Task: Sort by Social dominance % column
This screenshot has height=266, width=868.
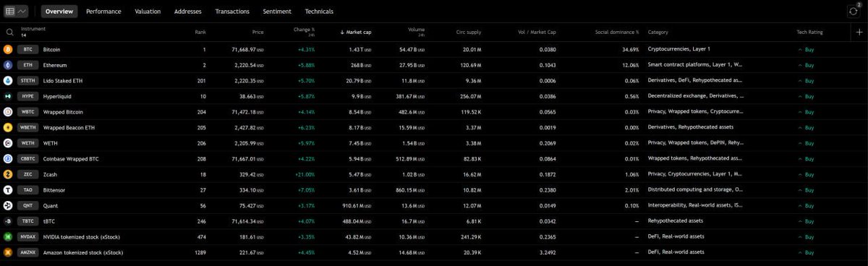Action: click(617, 32)
